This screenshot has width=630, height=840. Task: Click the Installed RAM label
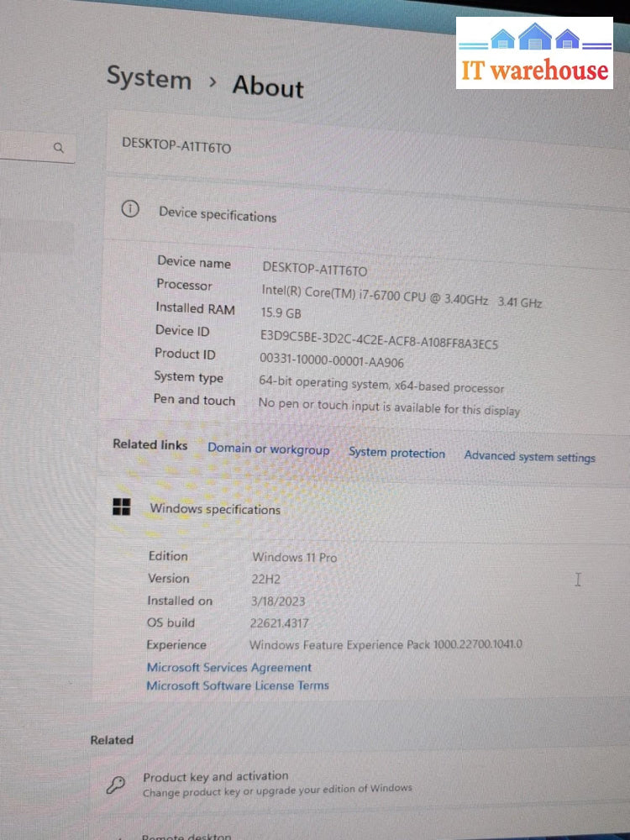click(x=195, y=308)
